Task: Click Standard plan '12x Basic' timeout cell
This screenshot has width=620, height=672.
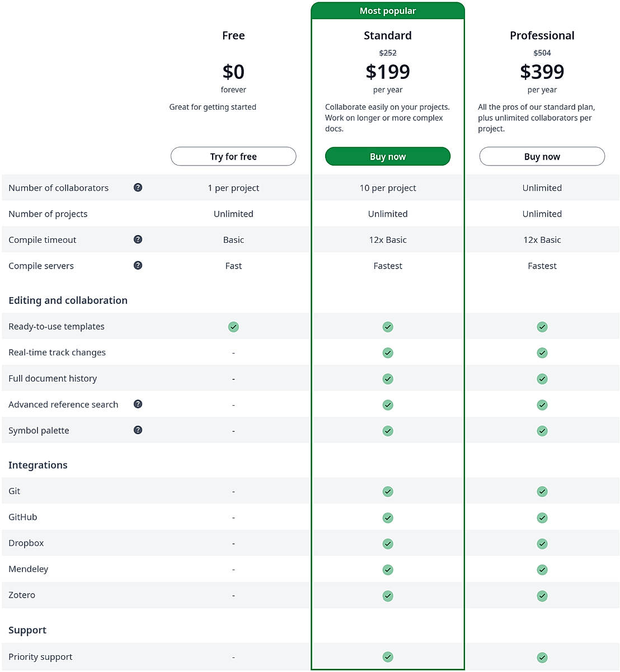Action: (388, 239)
